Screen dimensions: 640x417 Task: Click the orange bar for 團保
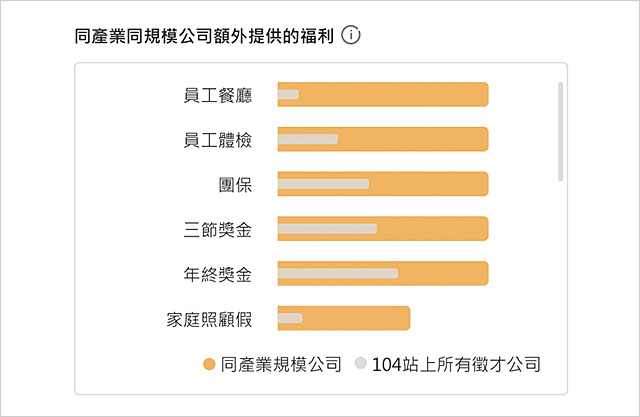(383, 184)
